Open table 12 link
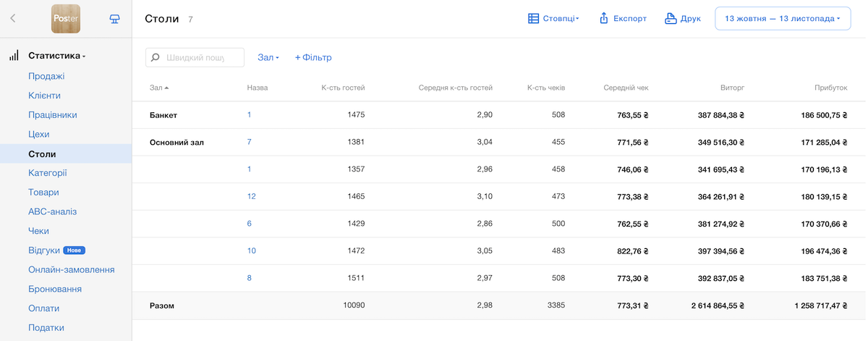The image size is (868, 341). pyautogui.click(x=252, y=196)
